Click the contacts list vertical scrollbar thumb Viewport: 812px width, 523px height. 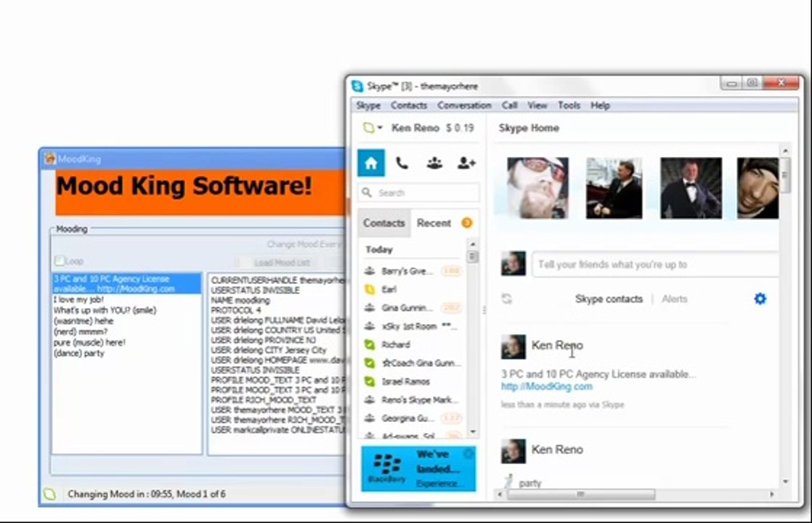pyautogui.click(x=472, y=256)
